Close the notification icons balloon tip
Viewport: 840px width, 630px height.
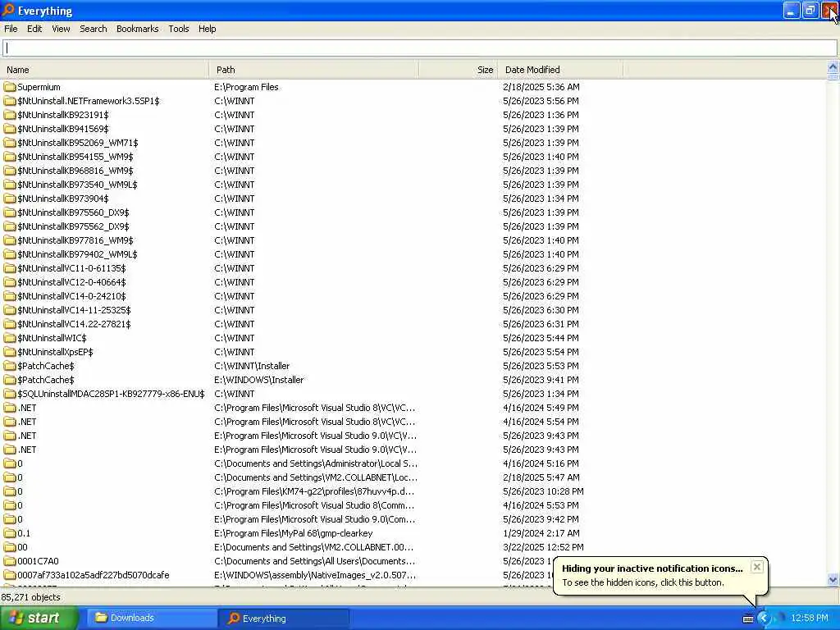tap(756, 567)
